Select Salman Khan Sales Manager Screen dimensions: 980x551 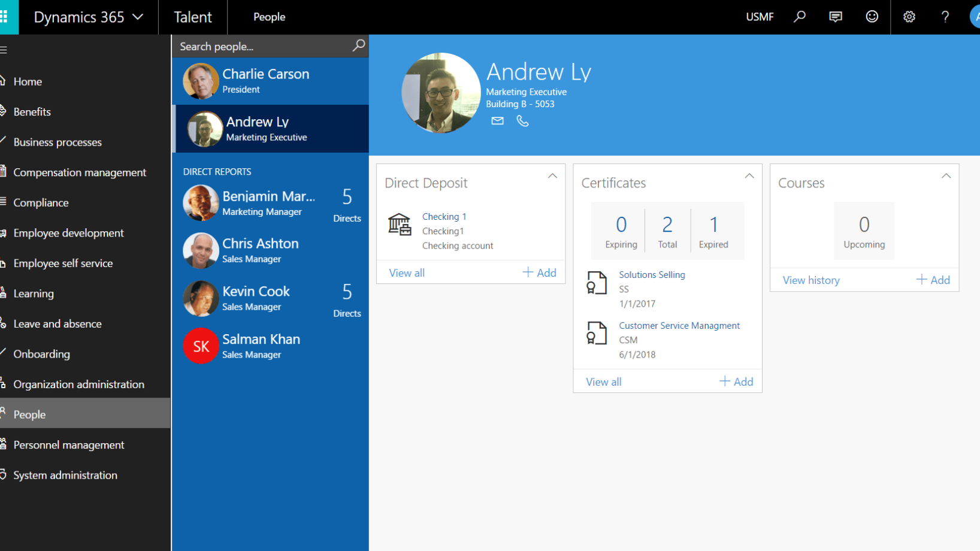270,346
